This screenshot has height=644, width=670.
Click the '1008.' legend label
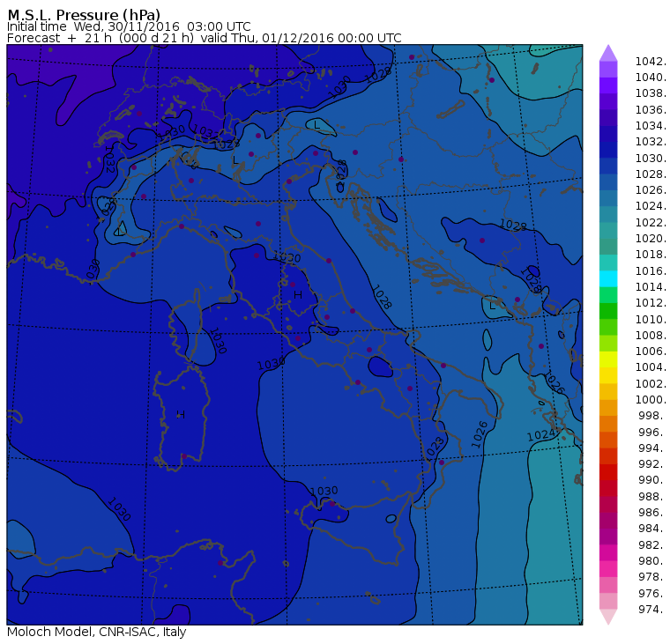click(x=651, y=336)
